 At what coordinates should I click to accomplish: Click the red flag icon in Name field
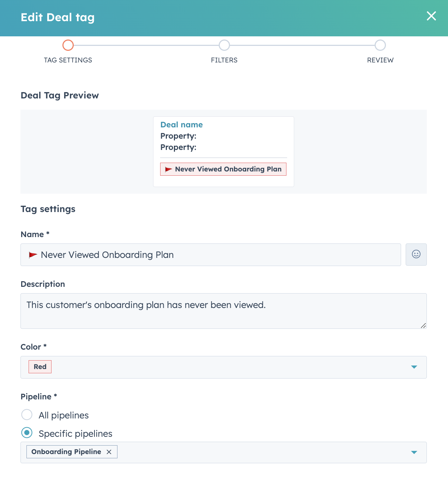(x=33, y=255)
